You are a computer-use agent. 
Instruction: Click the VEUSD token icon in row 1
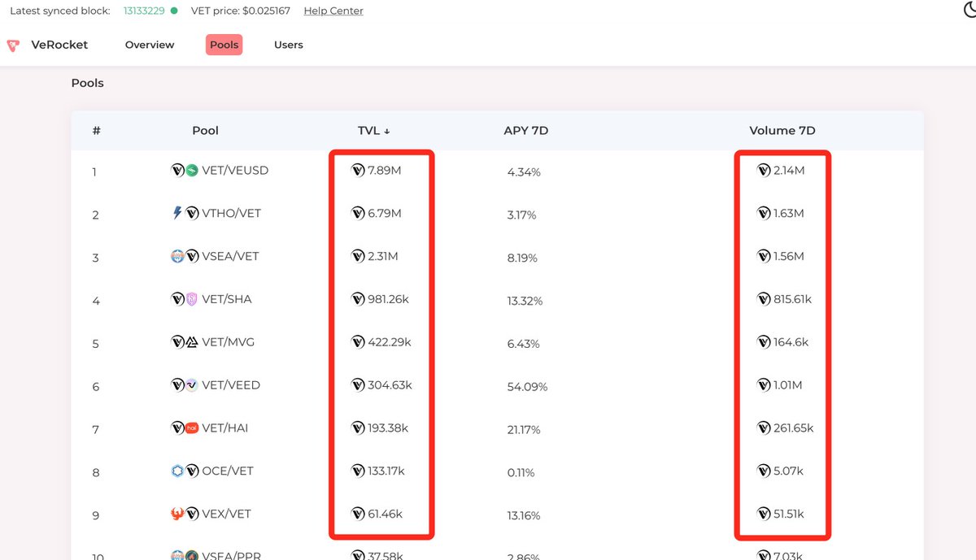[x=192, y=171]
